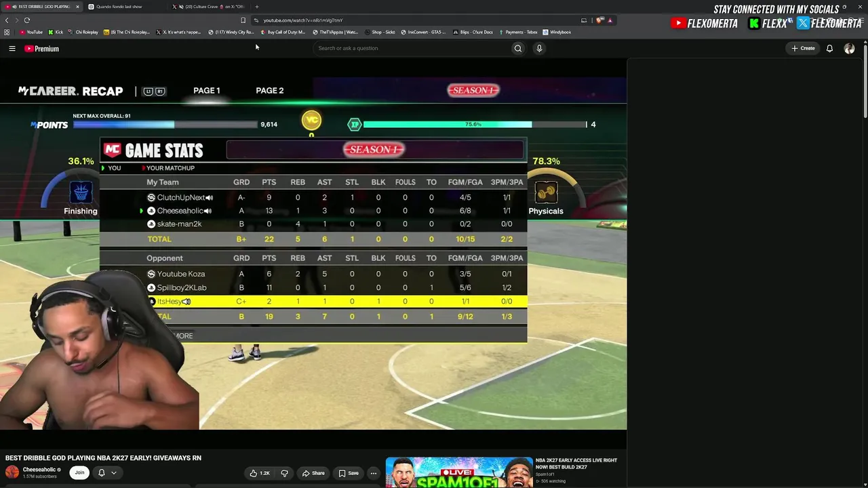
Task: Click the video title text below player
Action: coord(103,458)
